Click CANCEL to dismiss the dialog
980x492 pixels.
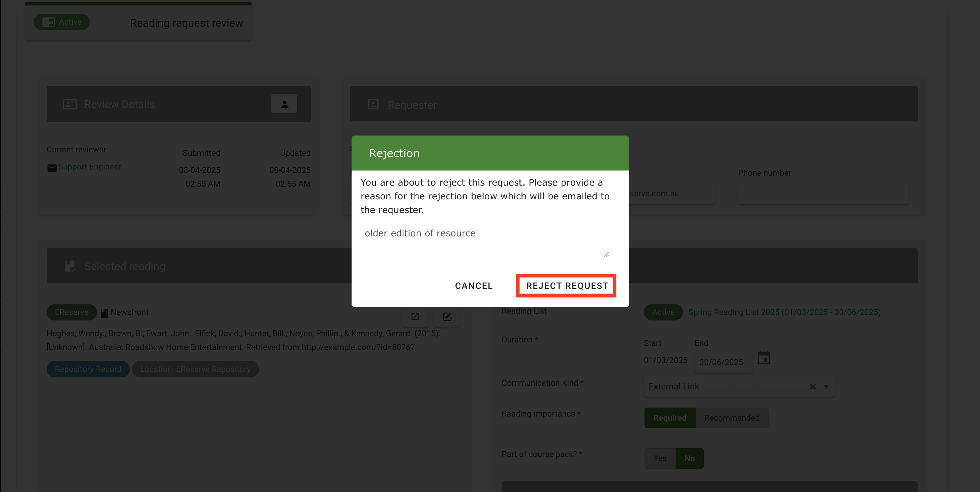473,285
